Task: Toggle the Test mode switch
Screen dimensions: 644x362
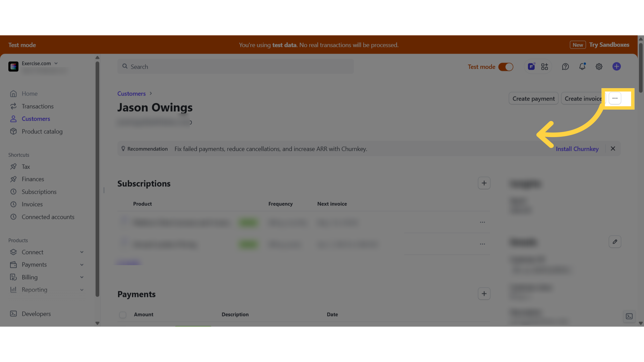Action: (505, 67)
